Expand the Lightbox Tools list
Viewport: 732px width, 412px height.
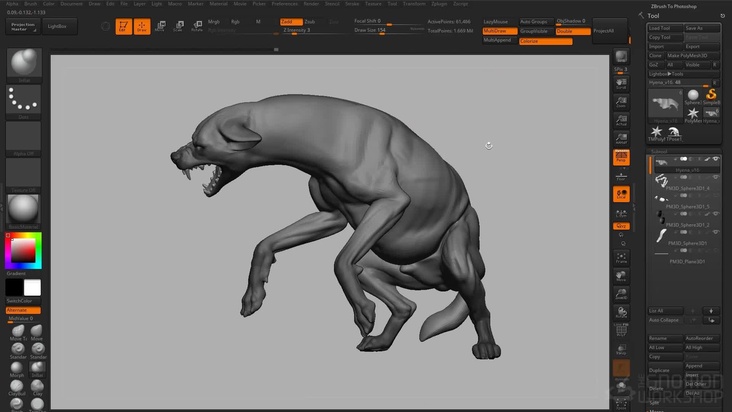click(666, 73)
